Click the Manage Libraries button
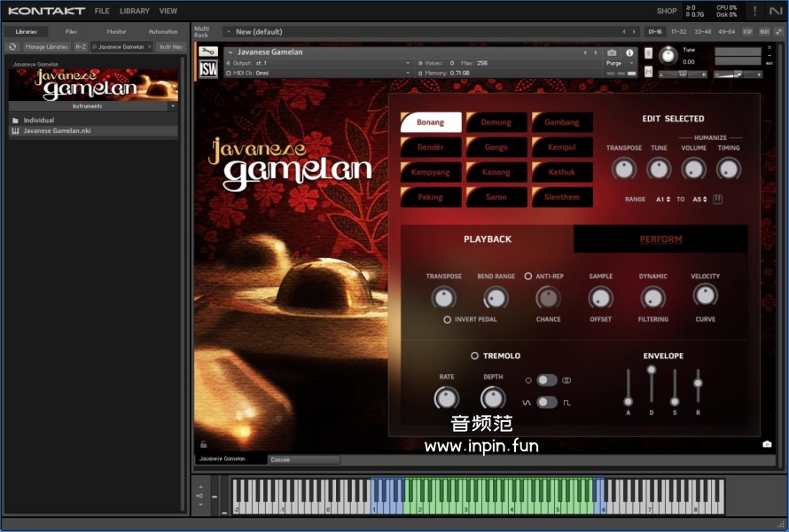 [x=47, y=46]
